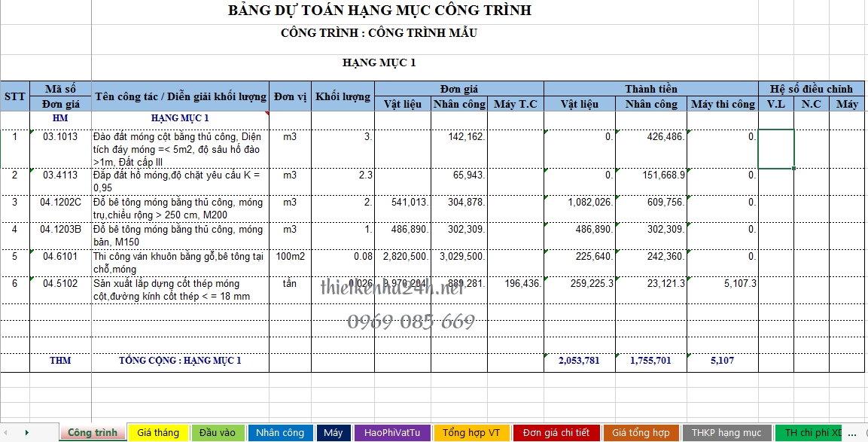Select the Đắp đất hố móng description cell
Screen dimensions: 868x442
click(x=181, y=181)
